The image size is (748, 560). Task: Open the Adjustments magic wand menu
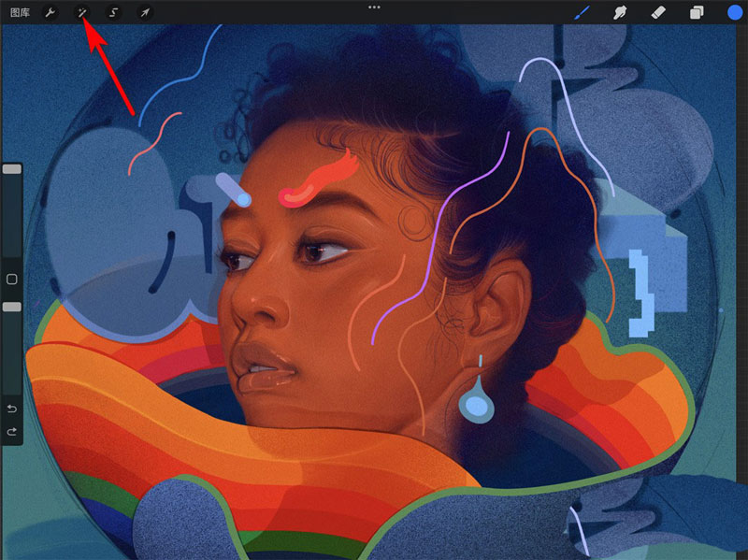(82, 12)
